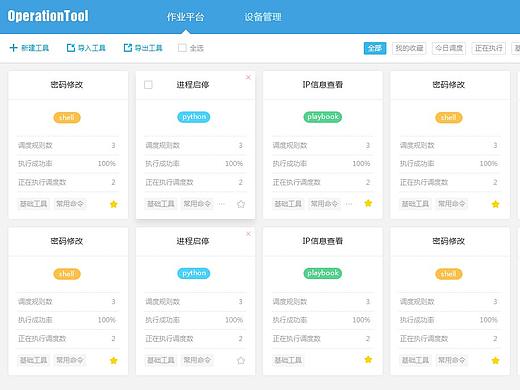
Task: Click the 基础工具 tag on the top-row 进程启停 card
Action: point(161,204)
